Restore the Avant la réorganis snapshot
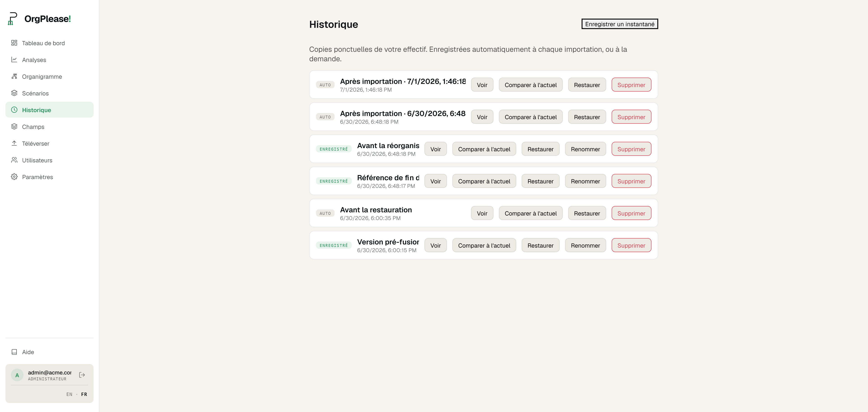The image size is (868, 412). click(540, 149)
